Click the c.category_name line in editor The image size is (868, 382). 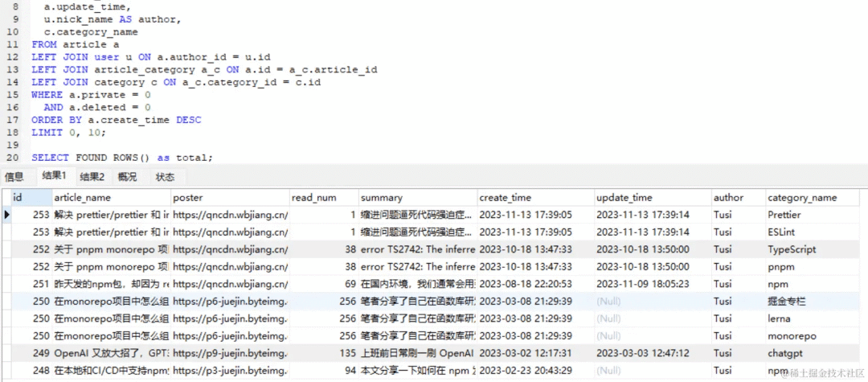(x=91, y=32)
